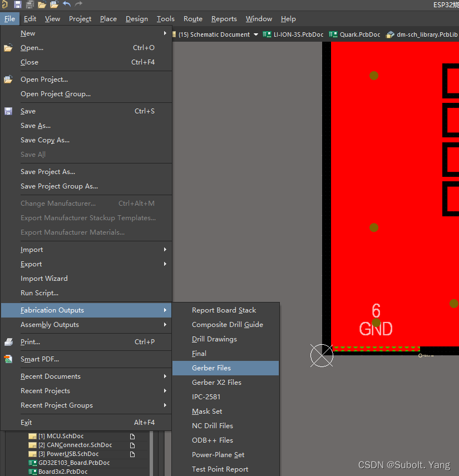
Task: Choose NC Drill Files menu entry
Action: point(213,426)
